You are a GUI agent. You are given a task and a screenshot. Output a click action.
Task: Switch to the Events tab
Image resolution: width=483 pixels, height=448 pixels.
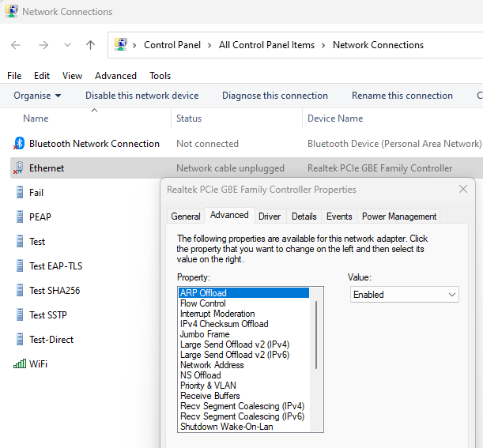click(339, 216)
